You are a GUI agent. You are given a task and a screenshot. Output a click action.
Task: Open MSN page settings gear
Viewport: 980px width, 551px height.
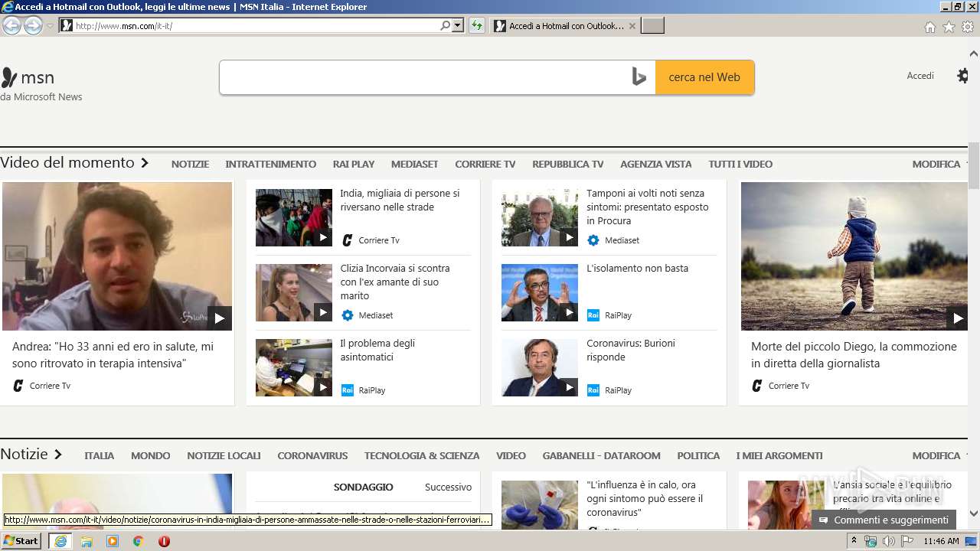(x=963, y=76)
